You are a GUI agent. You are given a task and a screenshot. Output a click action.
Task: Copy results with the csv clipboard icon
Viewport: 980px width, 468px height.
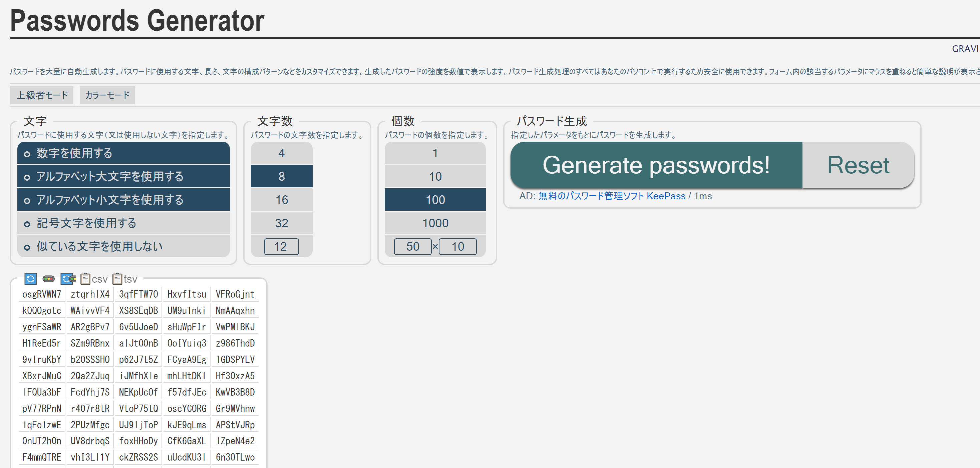(94, 279)
